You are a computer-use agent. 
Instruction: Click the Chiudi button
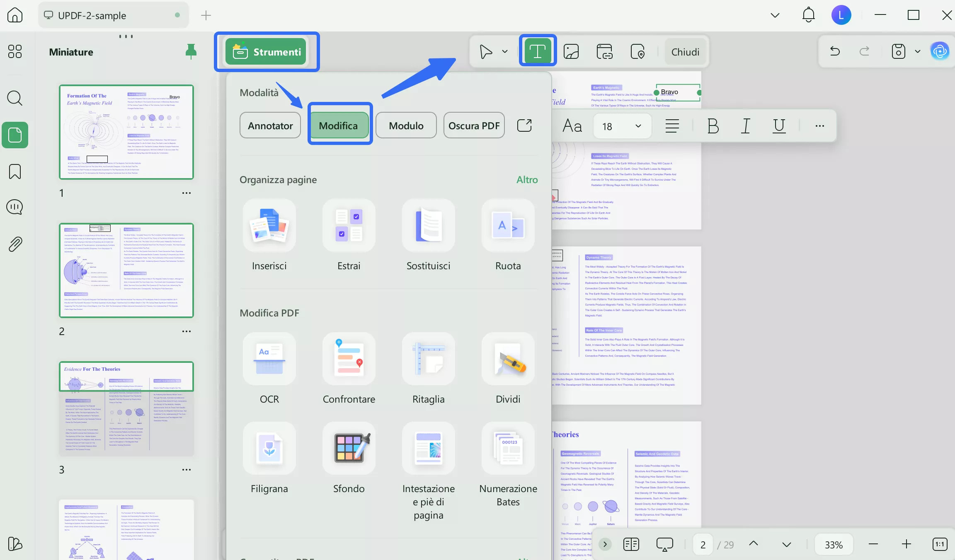pyautogui.click(x=685, y=52)
